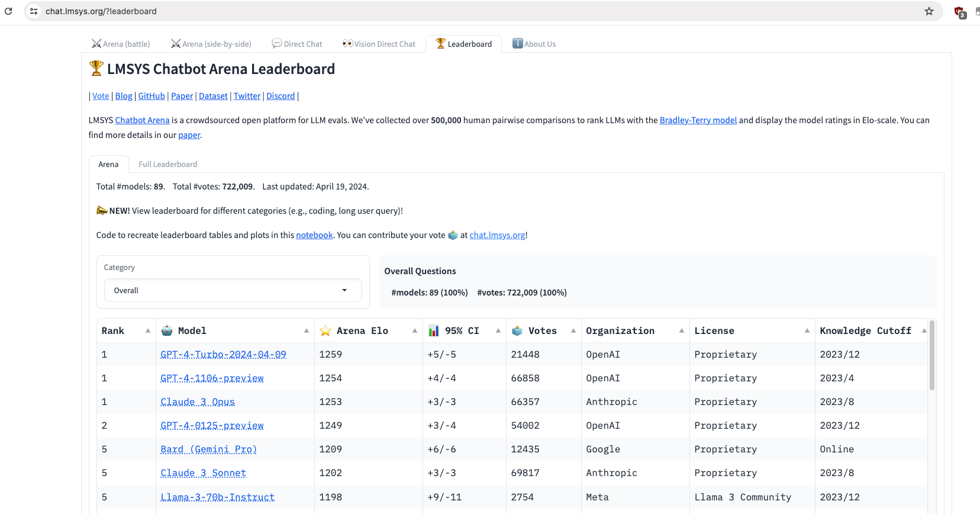The height and width of the screenshot is (514, 980).
Task: Open the About Us tab
Action: point(534,44)
